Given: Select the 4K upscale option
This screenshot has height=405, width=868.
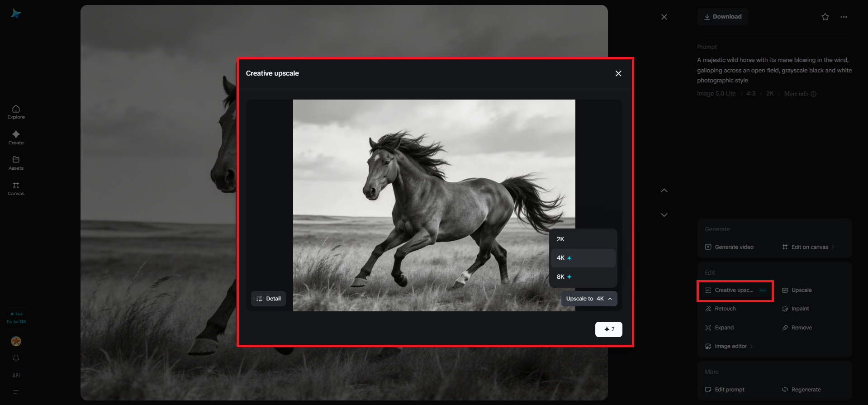Looking at the screenshot, I should point(583,258).
